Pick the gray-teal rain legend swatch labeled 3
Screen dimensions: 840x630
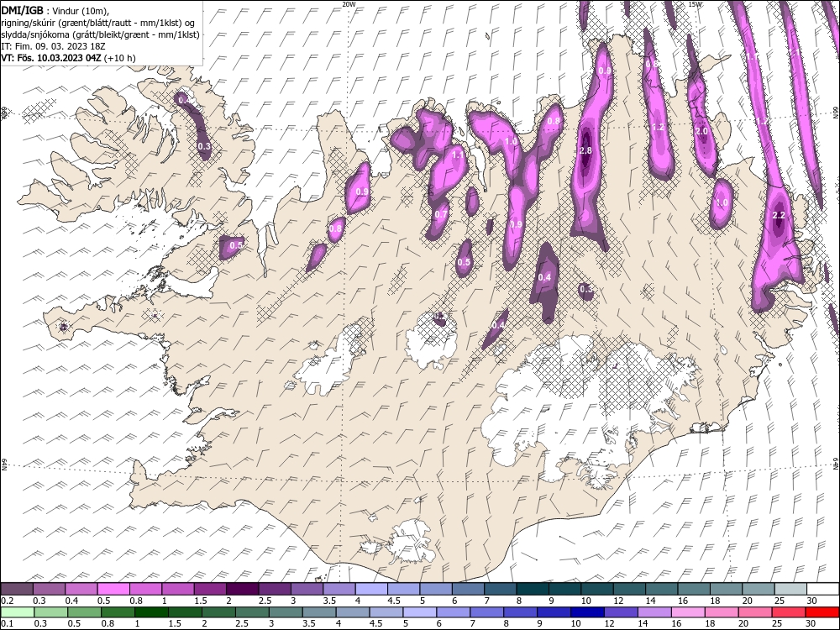[x=286, y=612]
